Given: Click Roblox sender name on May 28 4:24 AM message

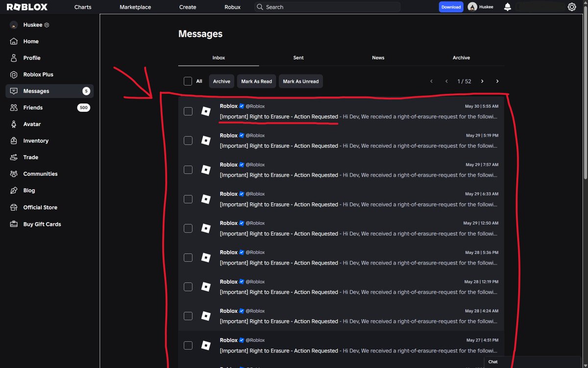Looking at the screenshot, I should point(228,311).
